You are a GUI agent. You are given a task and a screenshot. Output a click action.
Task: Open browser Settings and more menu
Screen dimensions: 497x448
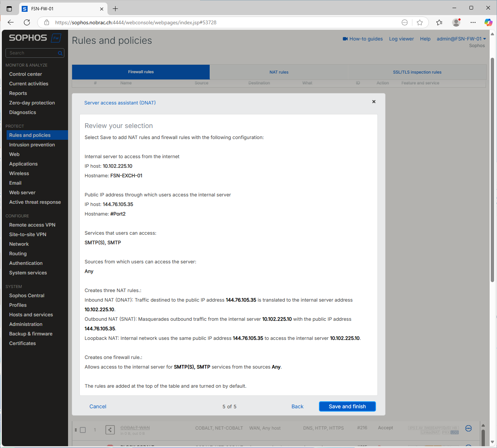click(x=473, y=22)
